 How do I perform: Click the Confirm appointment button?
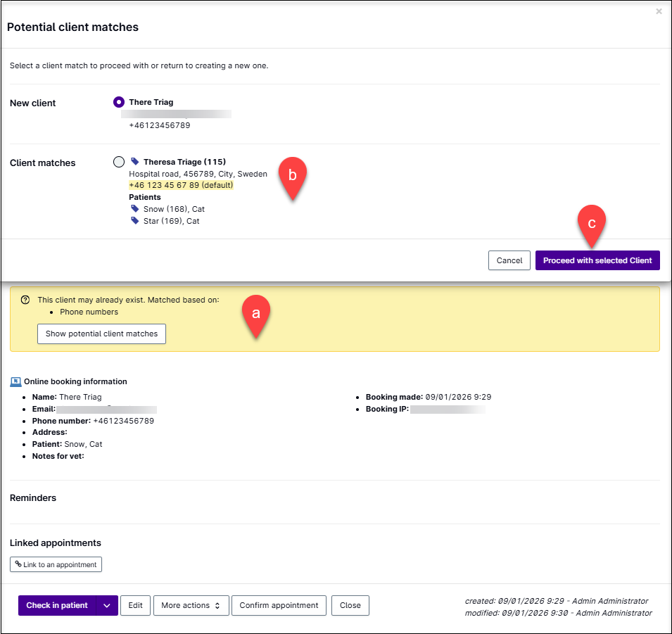(x=279, y=605)
